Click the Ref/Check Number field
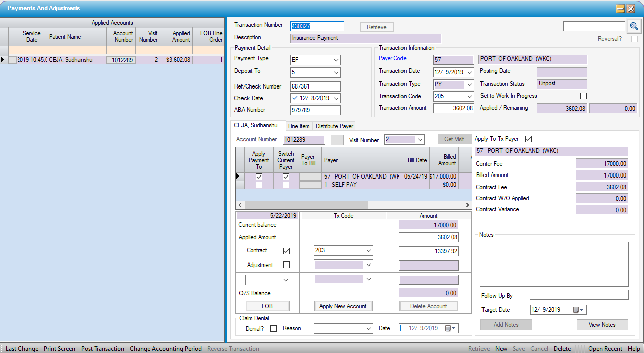 click(315, 86)
